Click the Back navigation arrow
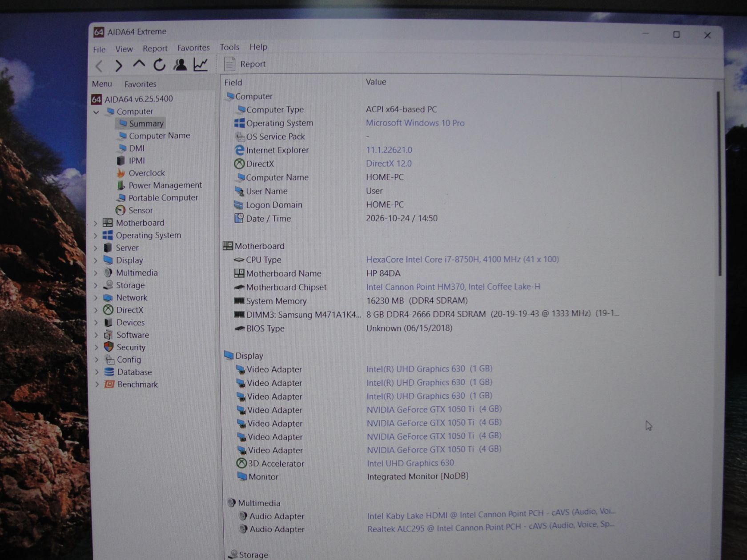Screen dimensions: 747x560 (100, 66)
